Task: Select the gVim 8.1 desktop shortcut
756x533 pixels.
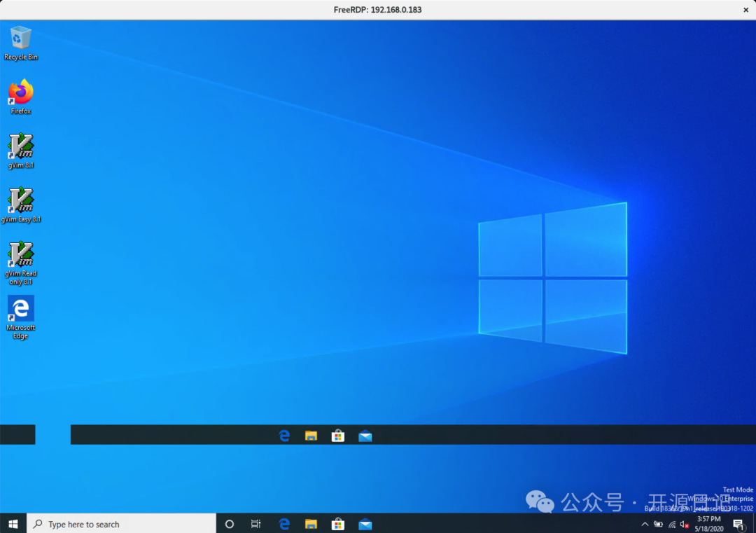Action: (21, 147)
